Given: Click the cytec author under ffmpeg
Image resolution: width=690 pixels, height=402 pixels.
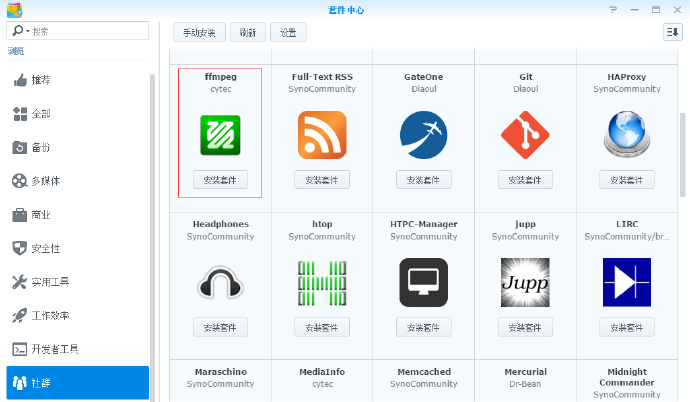Looking at the screenshot, I should [x=220, y=89].
